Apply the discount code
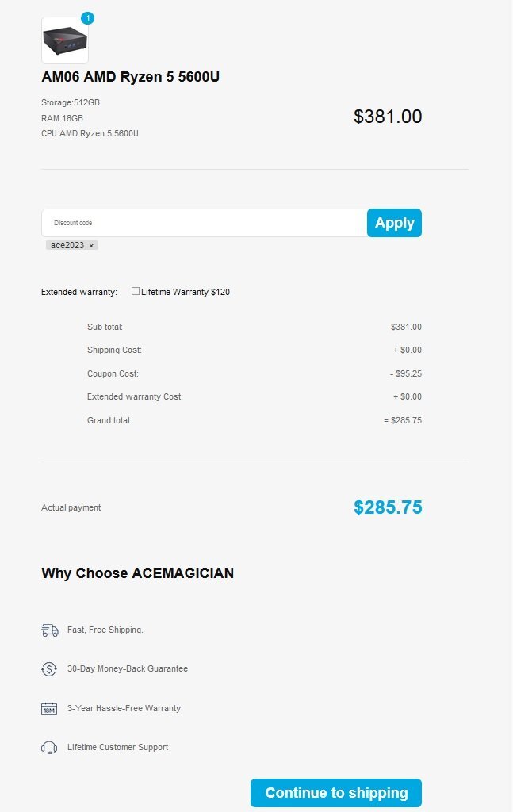Screen dimensions: 513x812 (x=394, y=223)
